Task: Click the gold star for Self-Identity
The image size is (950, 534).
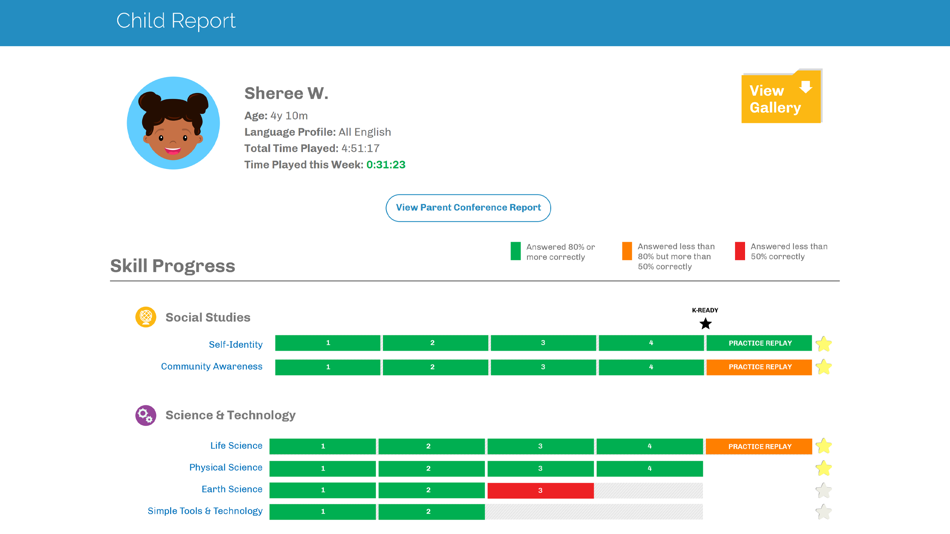Action: click(823, 344)
